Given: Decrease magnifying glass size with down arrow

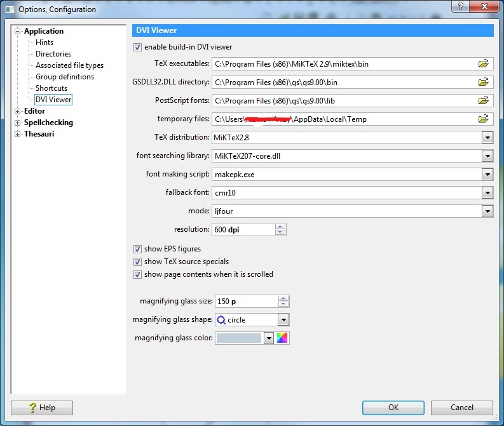Looking at the screenshot, I should coord(283,304).
